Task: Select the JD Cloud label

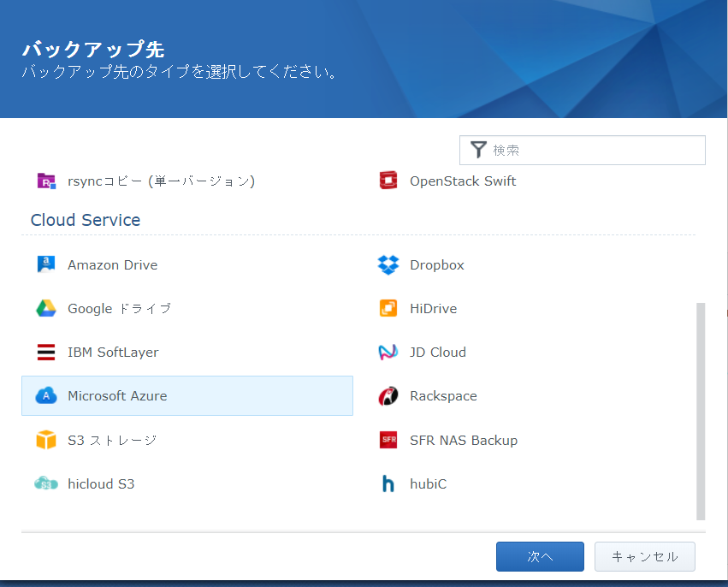Action: (438, 352)
